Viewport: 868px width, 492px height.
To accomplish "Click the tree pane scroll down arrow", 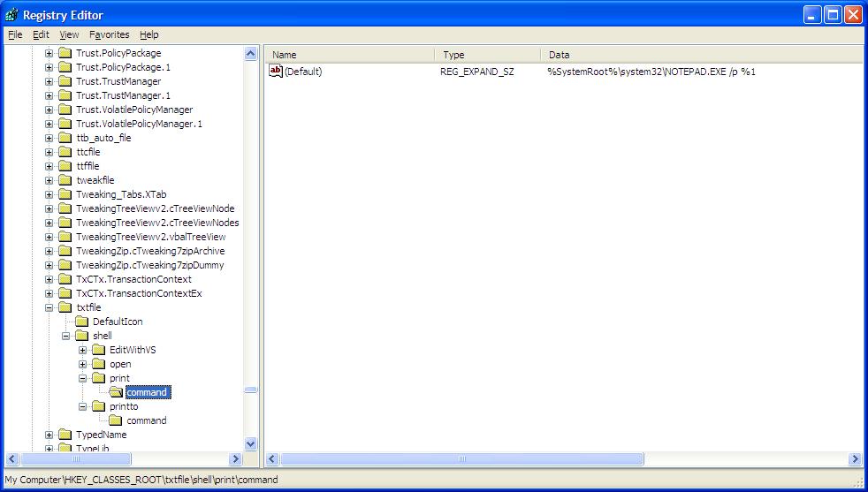I will point(250,443).
